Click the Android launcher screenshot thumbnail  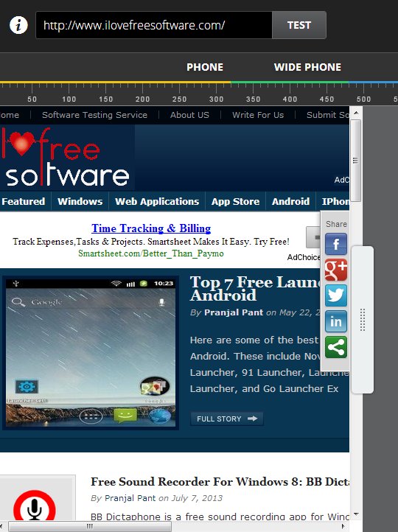pos(91,352)
